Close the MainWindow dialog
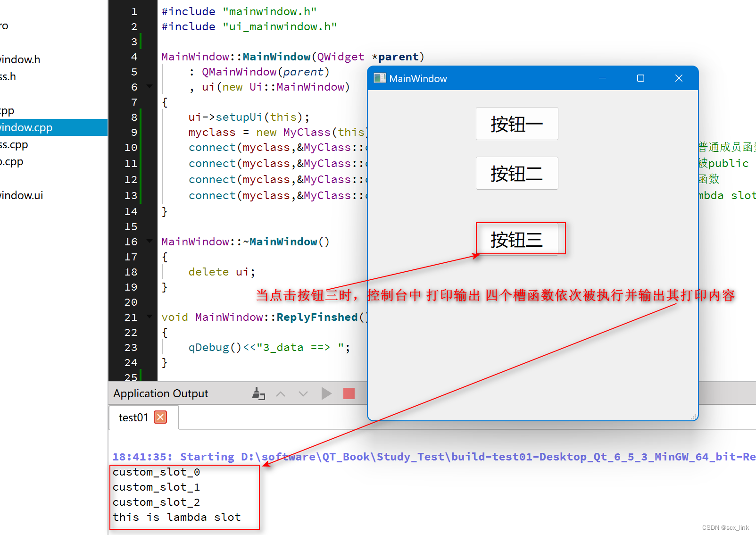The height and width of the screenshot is (535, 756). (x=679, y=78)
